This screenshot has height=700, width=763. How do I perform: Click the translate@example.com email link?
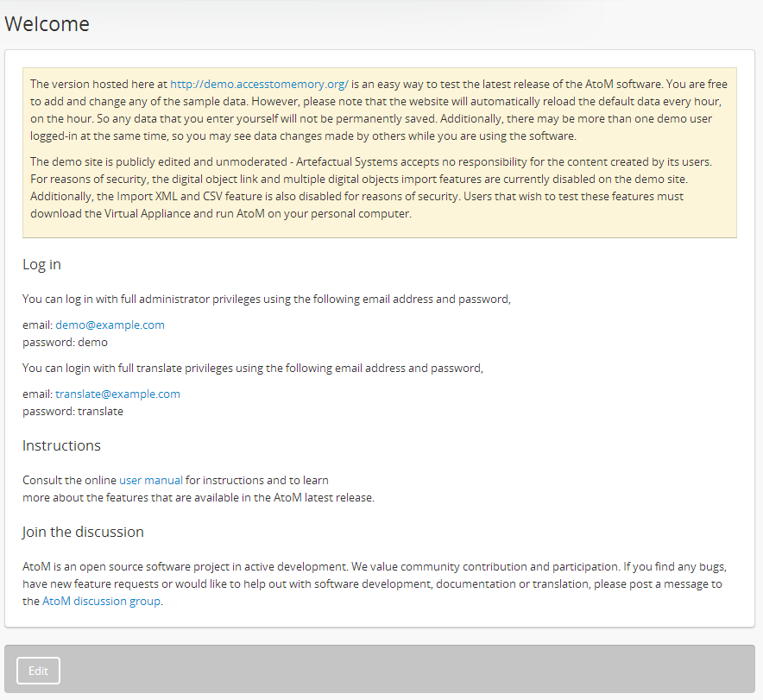tap(117, 394)
